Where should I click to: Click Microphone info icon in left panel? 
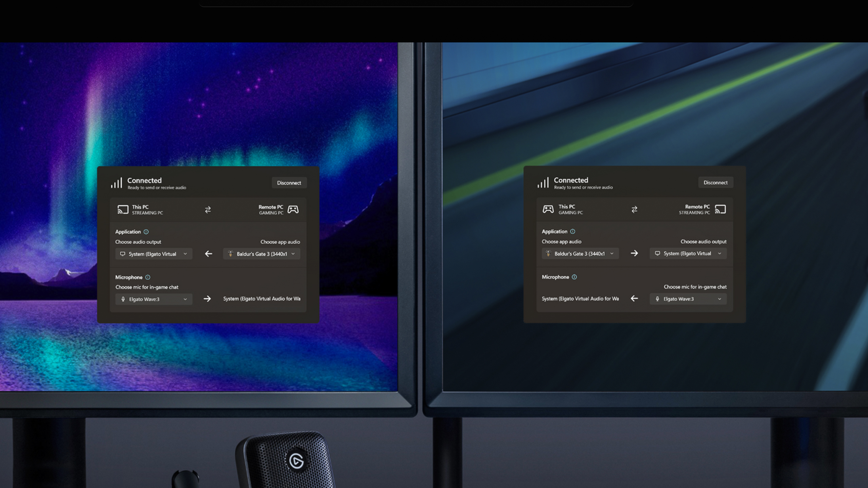[x=148, y=277]
